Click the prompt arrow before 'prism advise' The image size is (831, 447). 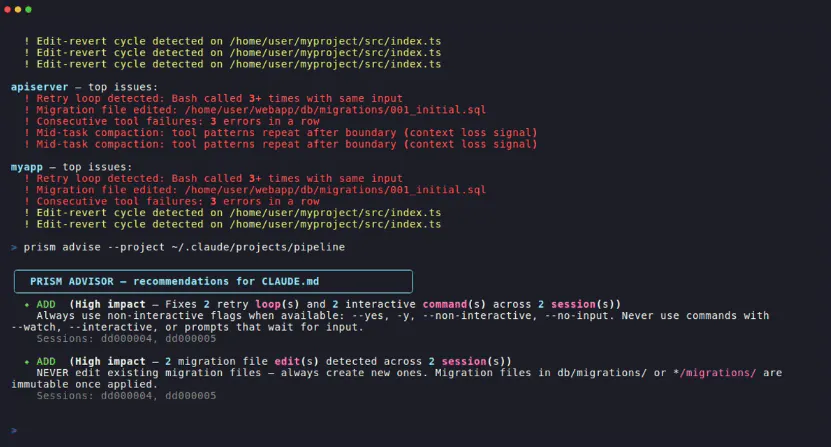[14, 247]
